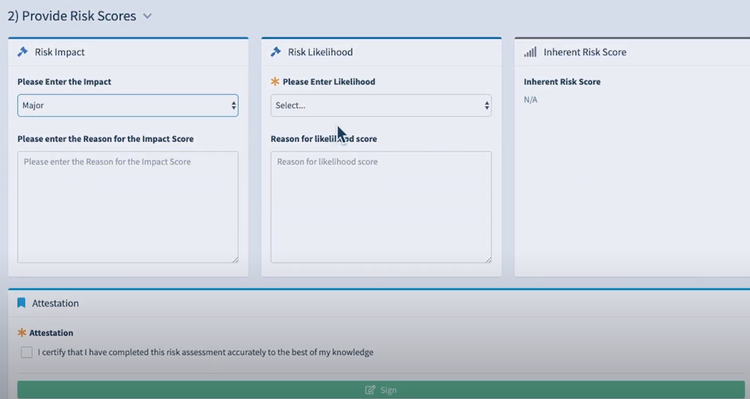Click the bold Inherent Risk Score field label
The height and width of the screenshot is (399, 750).
point(562,82)
